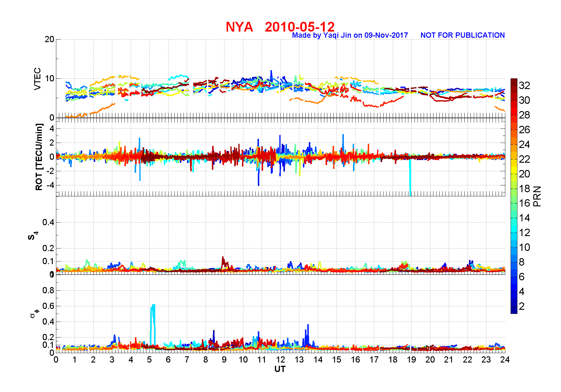561x392 pixels.
Task: Click S4 axis tick label 0.4
Action: pos(49,222)
